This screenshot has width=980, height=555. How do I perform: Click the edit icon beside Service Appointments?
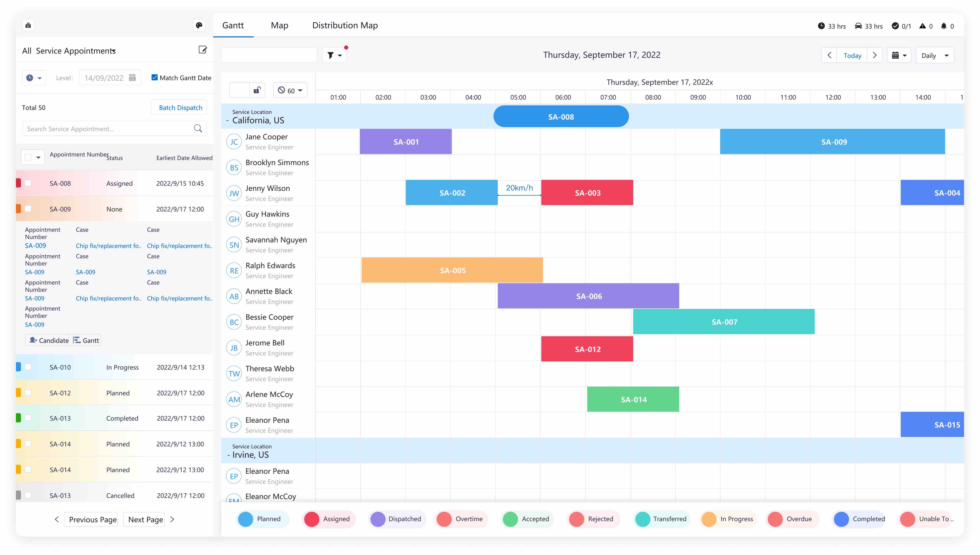tap(203, 50)
